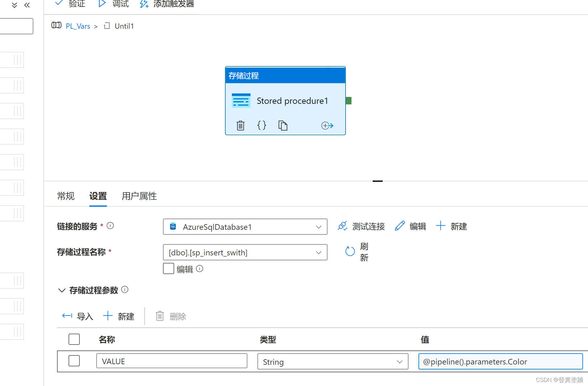Screen dimensions: 588x386
Task: Show info tooltip for 链接的服务
Action: pyautogui.click(x=110, y=225)
